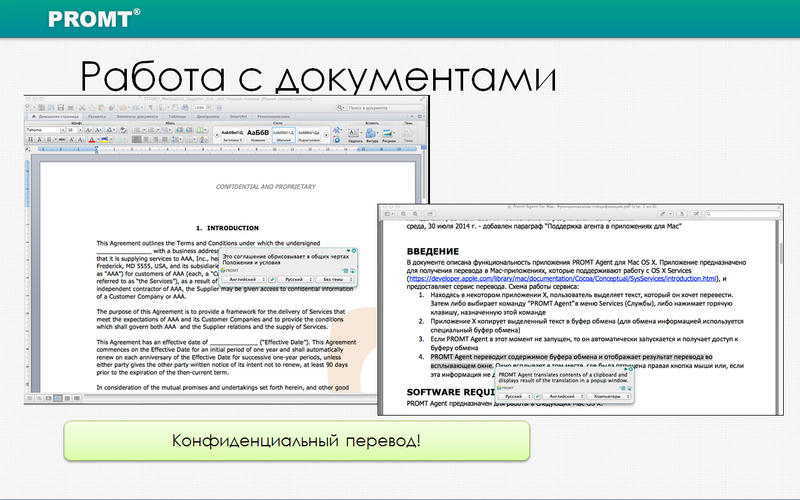Open Английский target language dropdown in PDF popup
The width and height of the screenshot is (800, 500).
563,396
